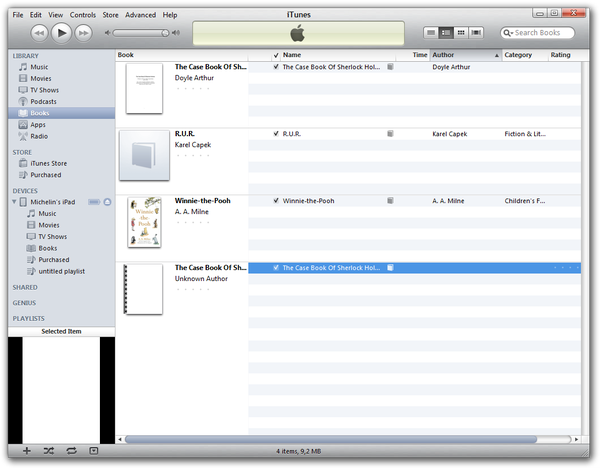Click the iPad eject icon
The width and height of the screenshot is (600, 468).
point(107,202)
